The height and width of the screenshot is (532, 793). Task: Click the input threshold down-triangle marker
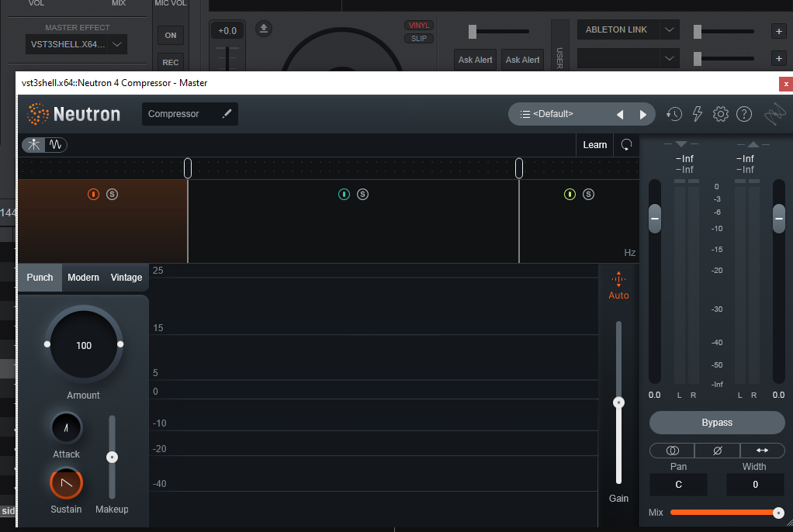(680, 144)
